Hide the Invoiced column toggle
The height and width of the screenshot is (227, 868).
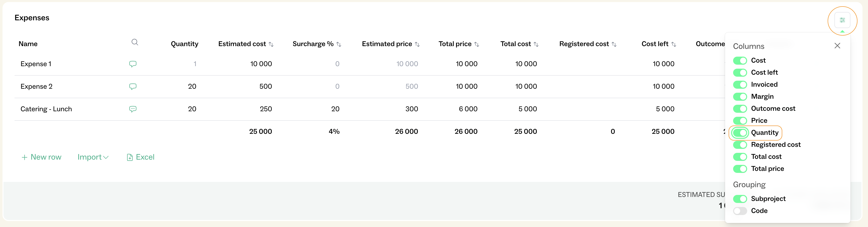[x=740, y=84]
